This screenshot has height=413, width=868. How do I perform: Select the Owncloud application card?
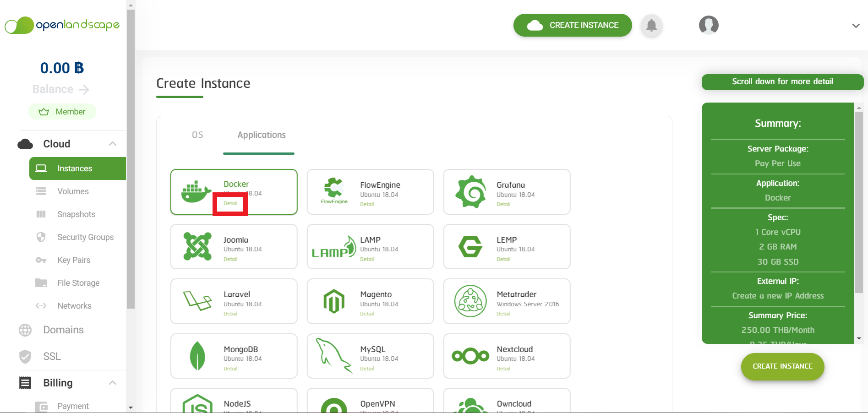[507, 401]
